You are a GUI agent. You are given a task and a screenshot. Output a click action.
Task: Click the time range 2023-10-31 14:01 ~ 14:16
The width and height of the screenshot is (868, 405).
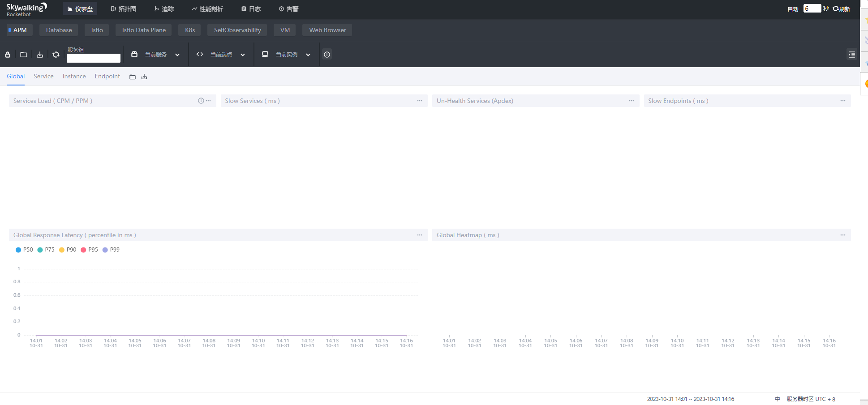690,399
